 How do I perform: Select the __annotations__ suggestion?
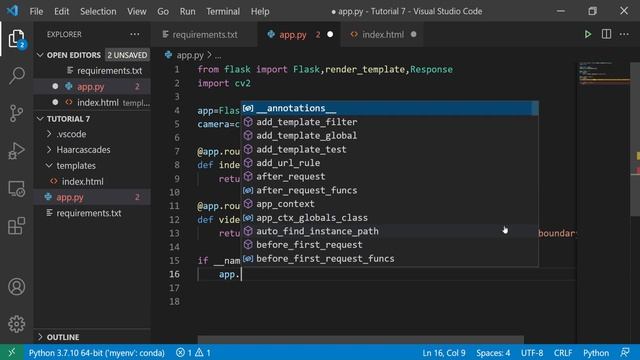(x=389, y=108)
